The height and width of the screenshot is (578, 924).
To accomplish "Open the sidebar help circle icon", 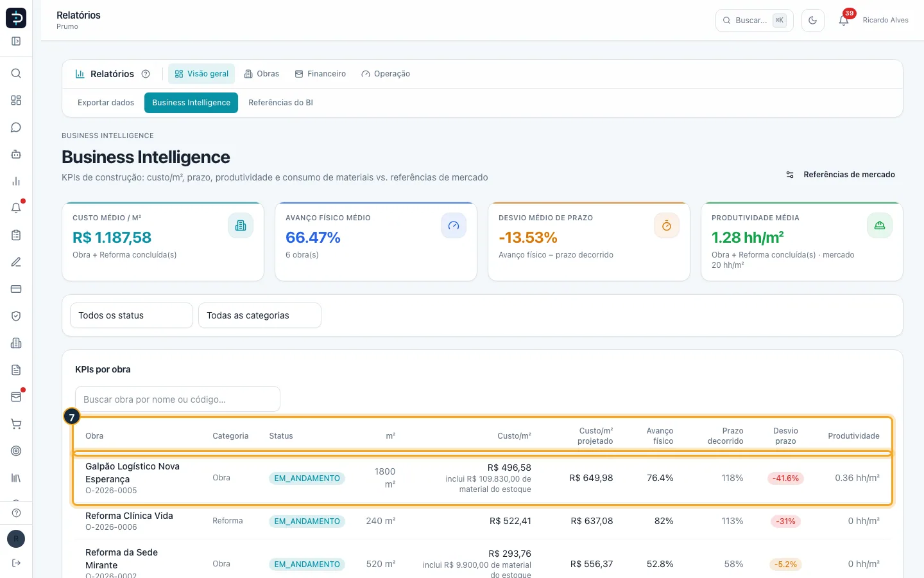I will point(16,512).
